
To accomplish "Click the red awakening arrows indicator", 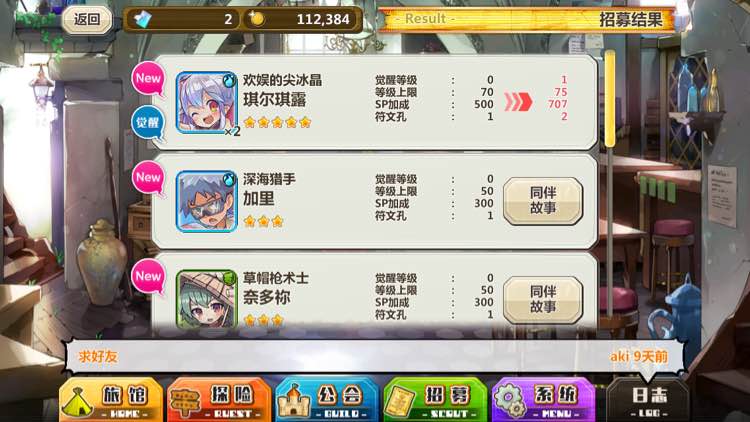I will (518, 101).
